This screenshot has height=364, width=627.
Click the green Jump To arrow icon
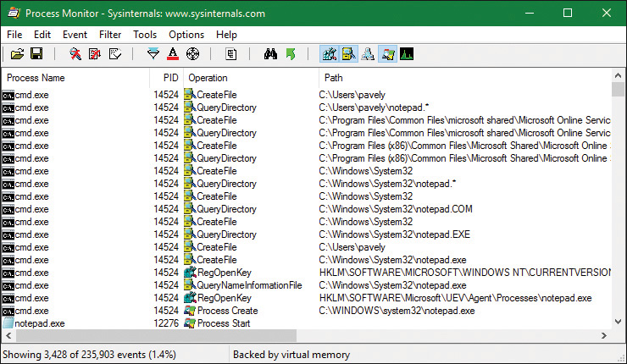(291, 54)
